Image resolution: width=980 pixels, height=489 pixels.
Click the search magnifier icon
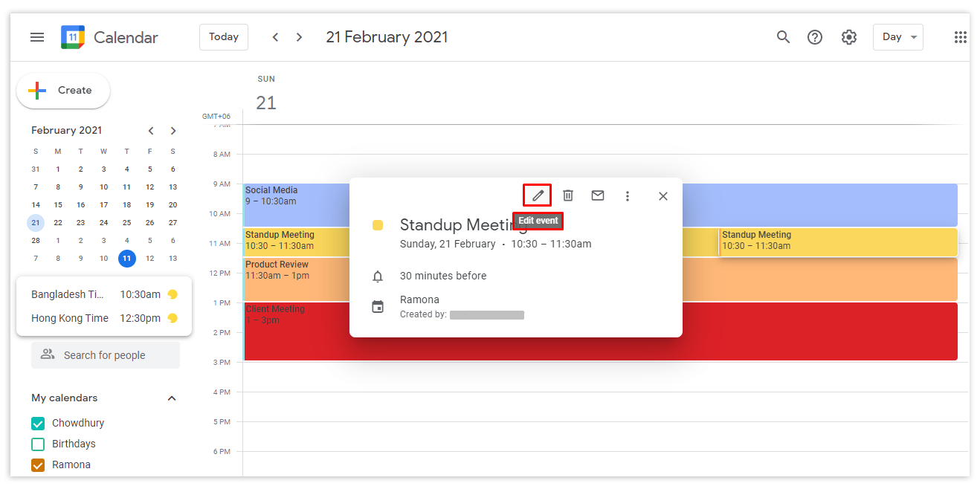coord(783,37)
